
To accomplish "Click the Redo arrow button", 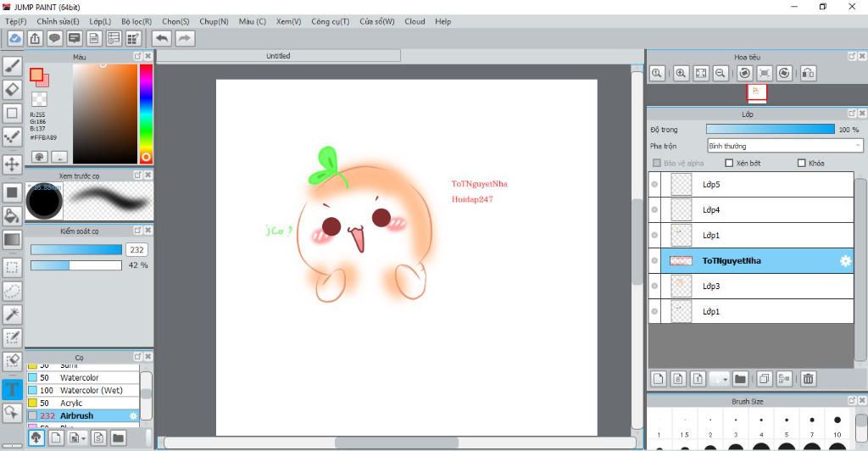I will 185,38.
